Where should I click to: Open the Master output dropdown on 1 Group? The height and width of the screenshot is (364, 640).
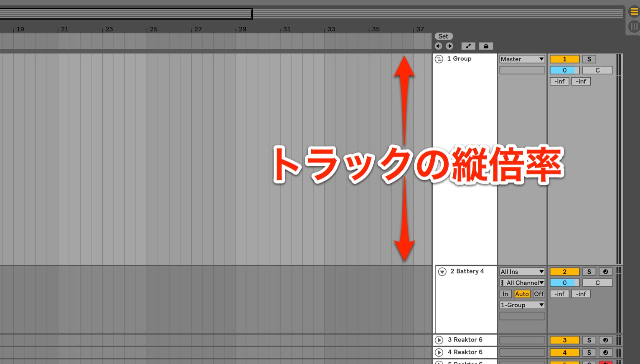coord(522,59)
